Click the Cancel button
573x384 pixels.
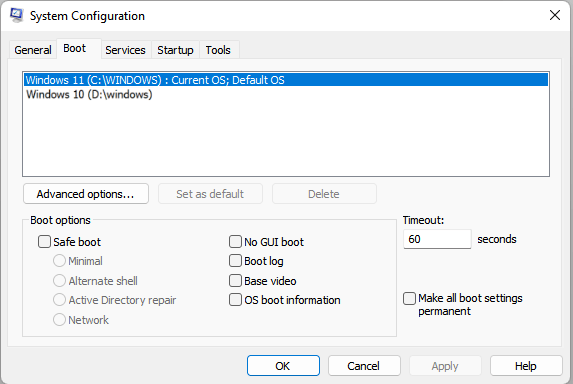tap(364, 366)
